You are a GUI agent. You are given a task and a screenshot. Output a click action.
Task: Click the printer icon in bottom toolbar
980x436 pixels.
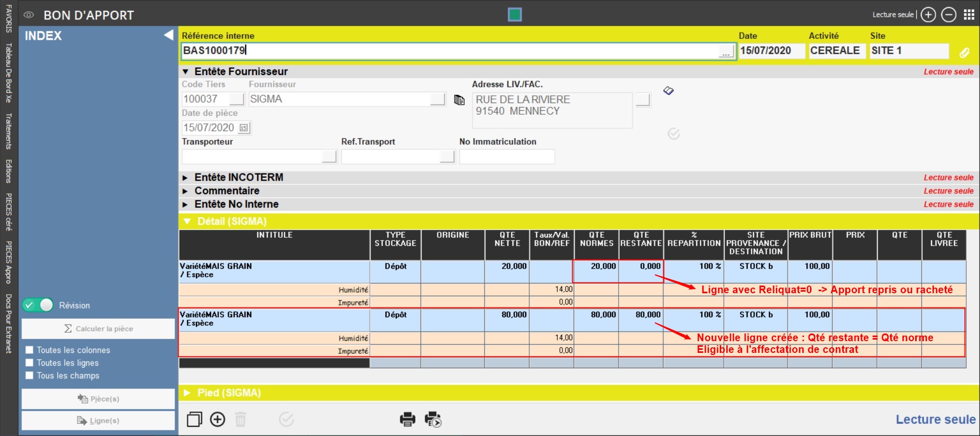pos(407,419)
